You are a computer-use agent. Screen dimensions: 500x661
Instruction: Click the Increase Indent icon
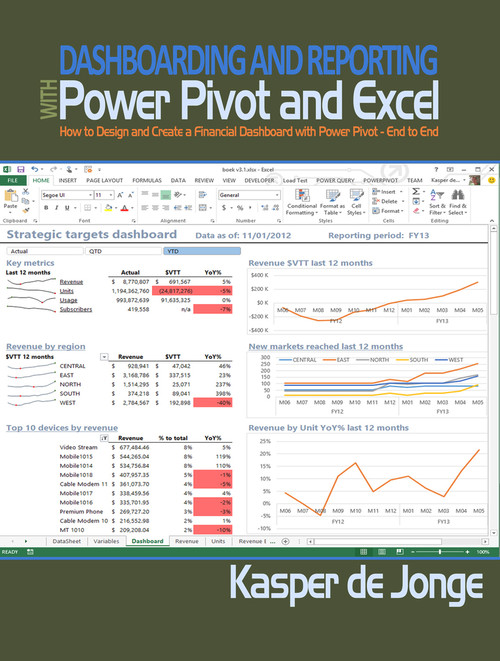pos(188,207)
